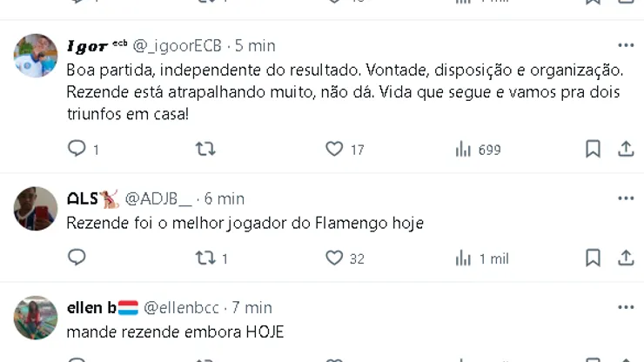Open more options on Igor's tweet
The width and height of the screenshot is (644, 362).
(626, 45)
